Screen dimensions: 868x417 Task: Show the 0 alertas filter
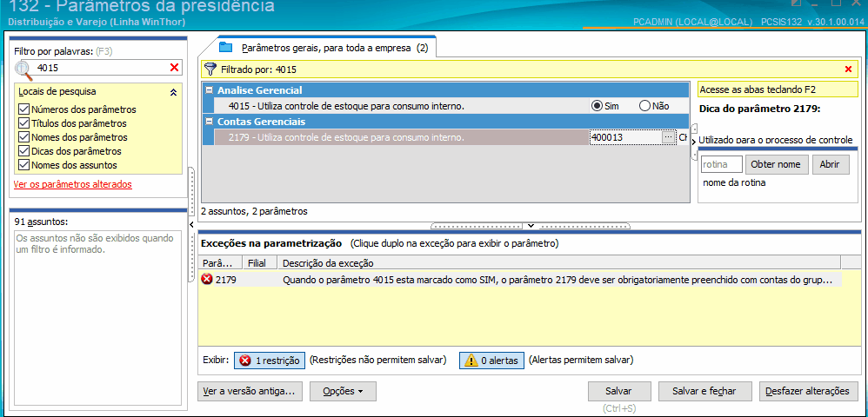(x=491, y=361)
